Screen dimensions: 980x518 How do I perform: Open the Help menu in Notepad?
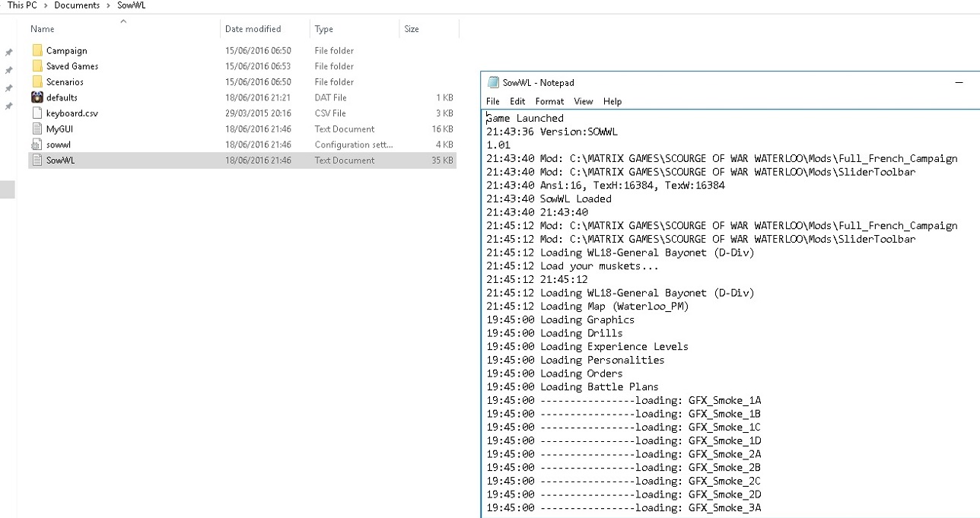(x=612, y=101)
